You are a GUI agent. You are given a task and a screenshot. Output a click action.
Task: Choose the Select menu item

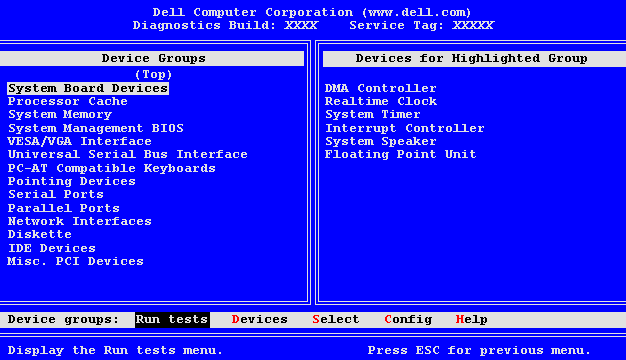(x=336, y=320)
